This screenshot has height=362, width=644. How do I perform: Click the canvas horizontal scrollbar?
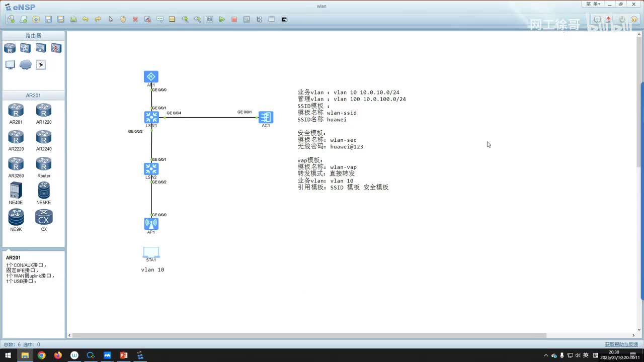[x=309, y=335]
